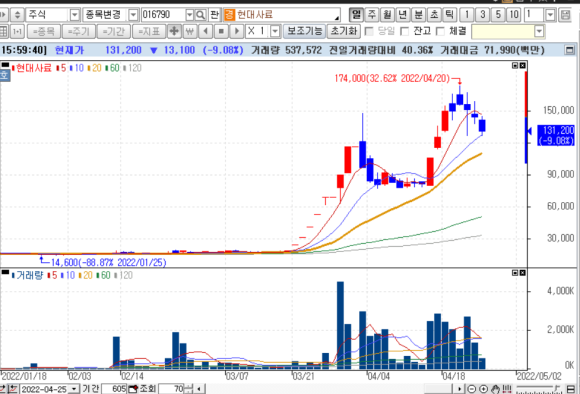Step chart replay backward with left arrow
Image resolution: width=580 pixels, height=394 pixels.
click(206, 31)
